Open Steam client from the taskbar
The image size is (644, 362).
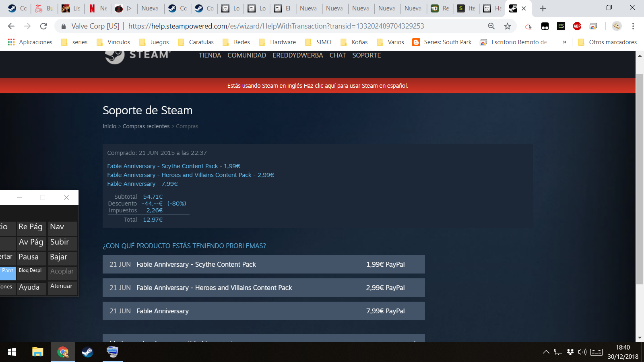coord(87,352)
